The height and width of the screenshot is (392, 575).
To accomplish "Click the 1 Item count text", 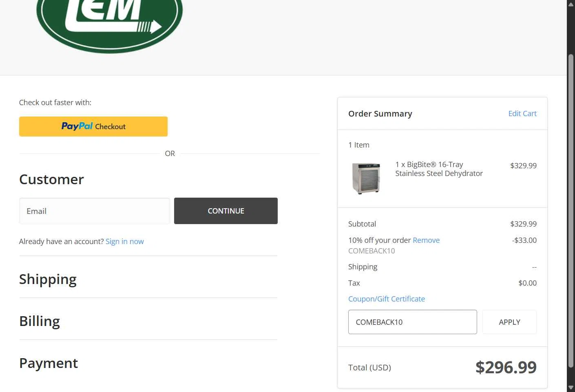I will click(x=359, y=145).
